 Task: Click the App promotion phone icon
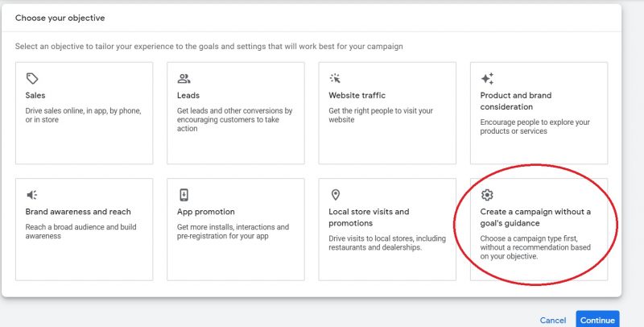184,195
